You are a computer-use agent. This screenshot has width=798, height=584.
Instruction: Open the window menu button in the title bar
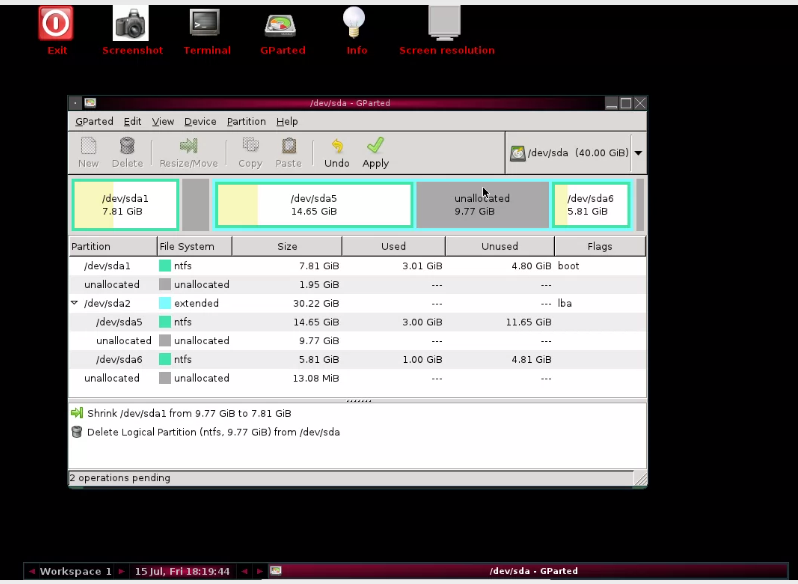pyautogui.click(x=75, y=103)
